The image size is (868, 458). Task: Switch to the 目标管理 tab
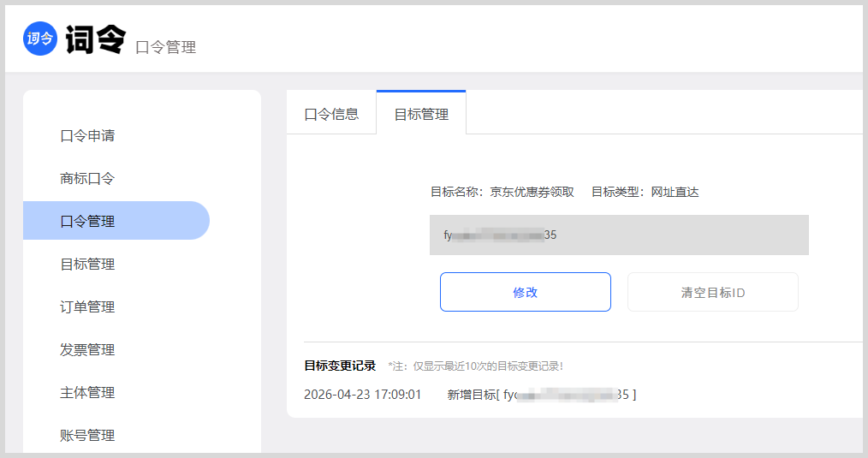coord(421,114)
